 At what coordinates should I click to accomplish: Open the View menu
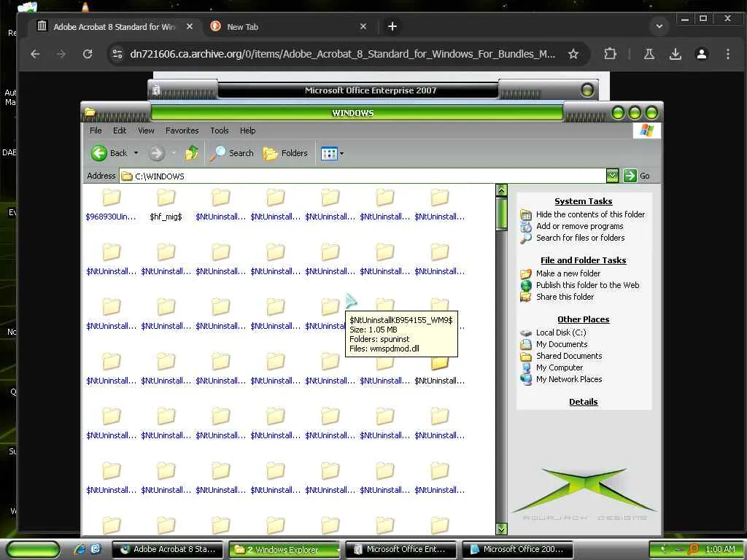(x=146, y=131)
